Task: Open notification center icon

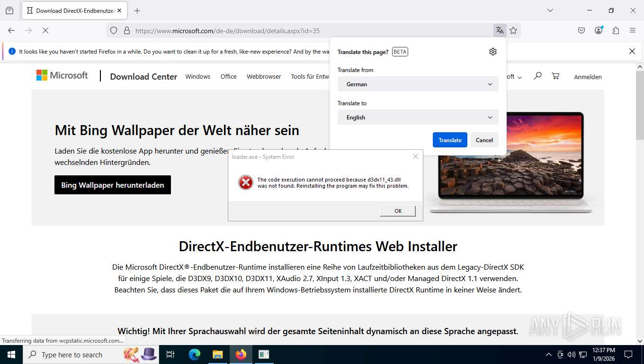Action: pos(628,355)
